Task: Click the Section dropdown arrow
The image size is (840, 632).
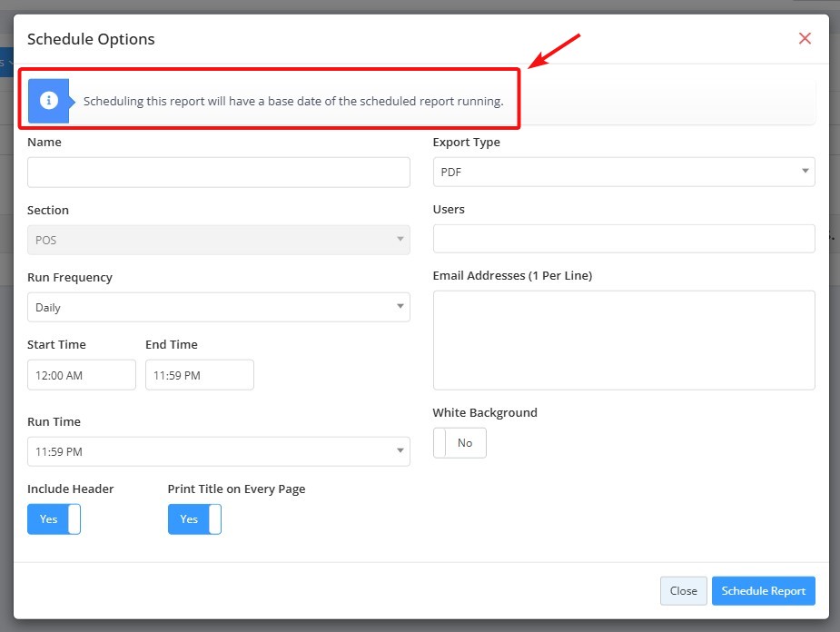Action: (x=400, y=239)
